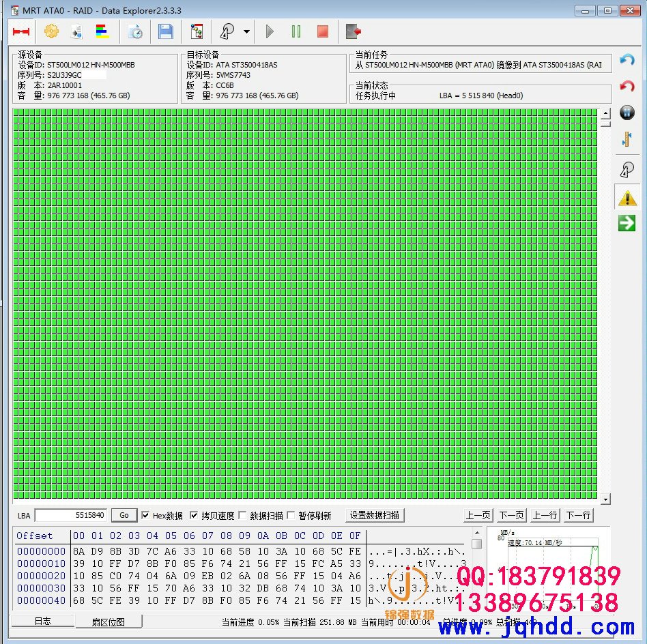The height and width of the screenshot is (644, 647).
Task: Open the orange gear settings icon
Action: [x=52, y=31]
